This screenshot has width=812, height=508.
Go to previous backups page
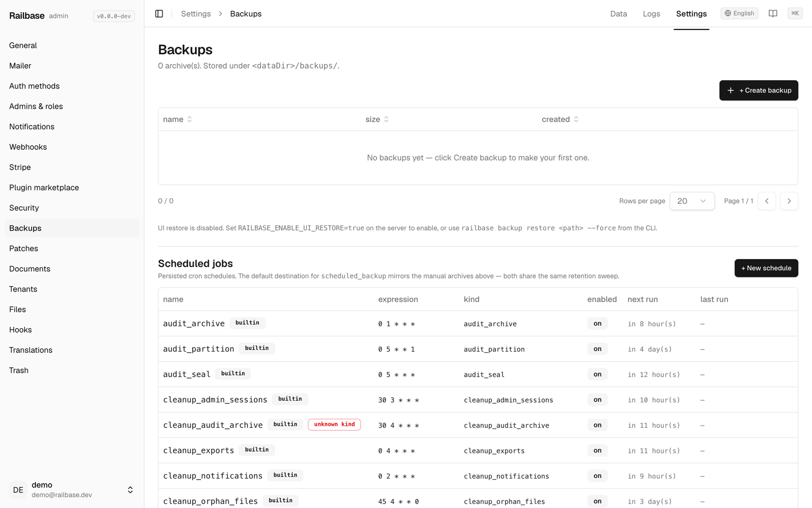[x=766, y=201]
